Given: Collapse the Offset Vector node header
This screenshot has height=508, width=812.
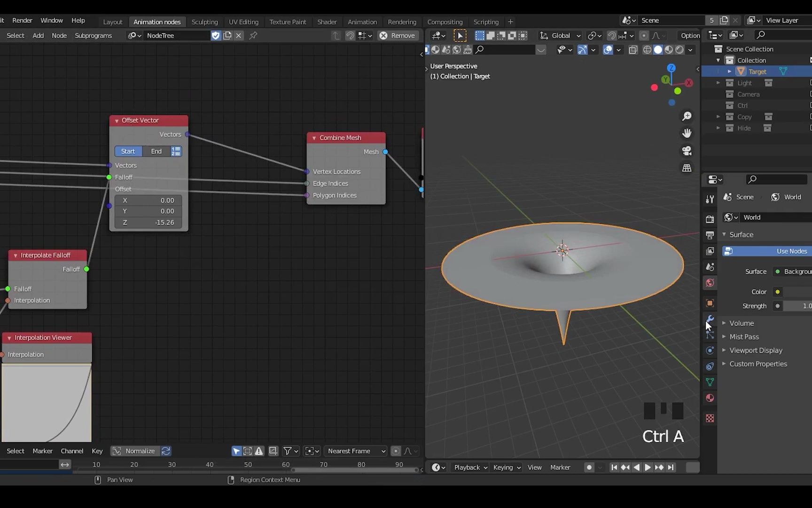Looking at the screenshot, I should [117, 120].
